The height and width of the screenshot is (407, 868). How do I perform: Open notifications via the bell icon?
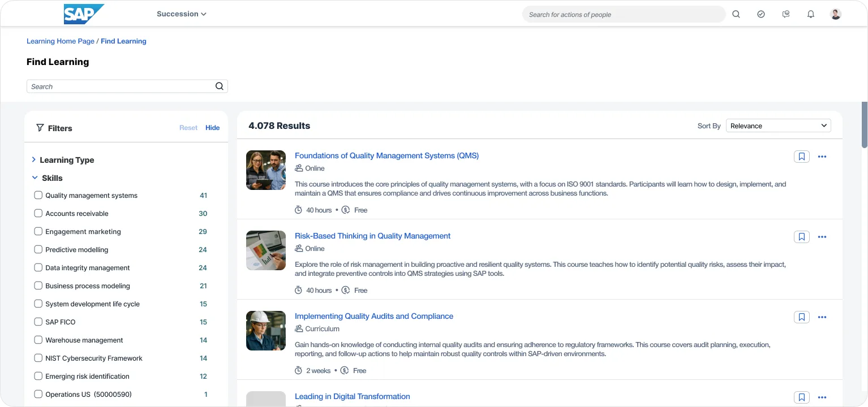pos(810,14)
